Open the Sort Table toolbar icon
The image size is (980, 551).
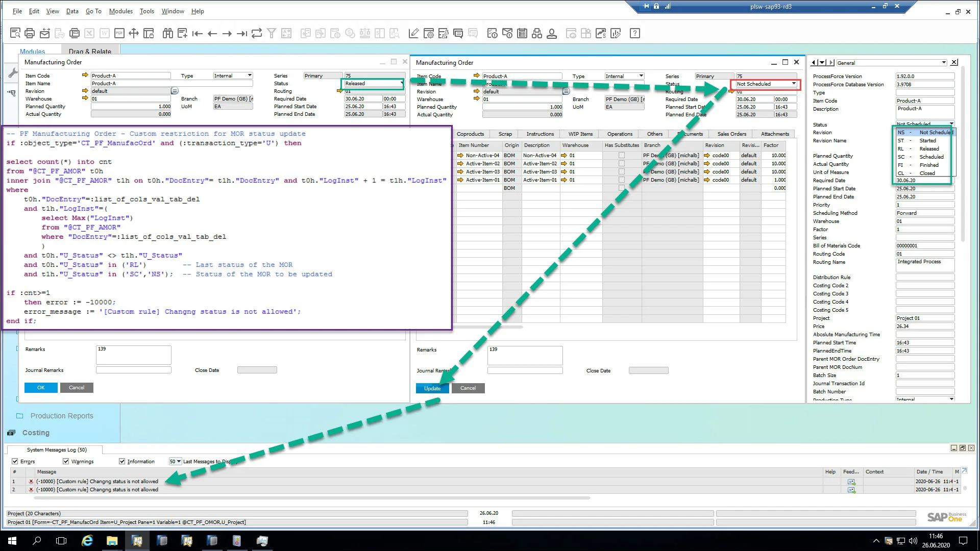tap(287, 33)
